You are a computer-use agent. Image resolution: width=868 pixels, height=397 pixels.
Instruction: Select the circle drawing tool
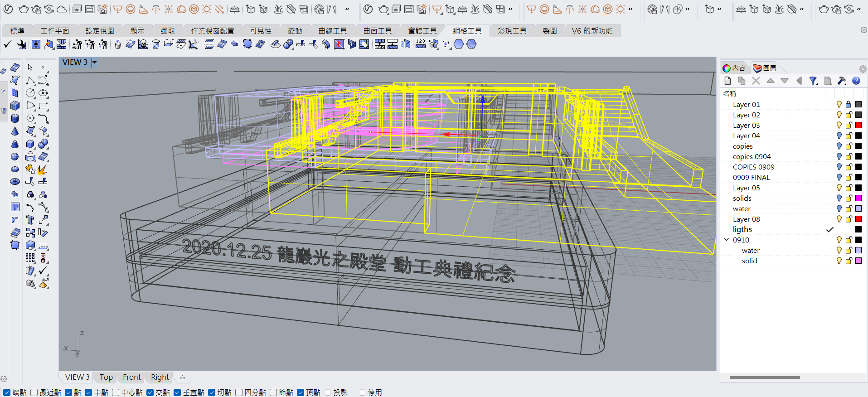tap(30, 93)
